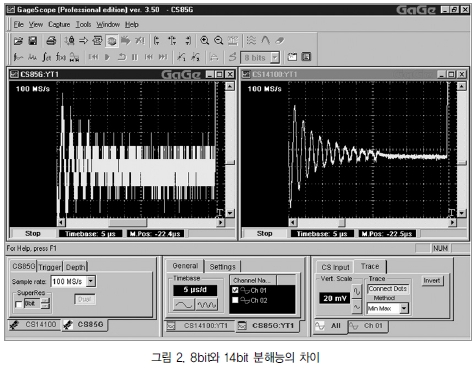Click the Print toolbar icon

pos(51,41)
